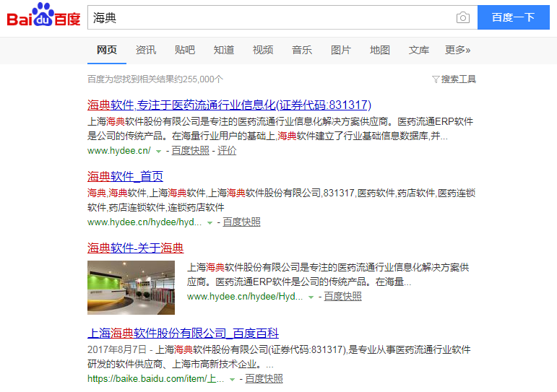Open the 地图 tab
This screenshot has height=392, width=557.
pyautogui.click(x=380, y=50)
